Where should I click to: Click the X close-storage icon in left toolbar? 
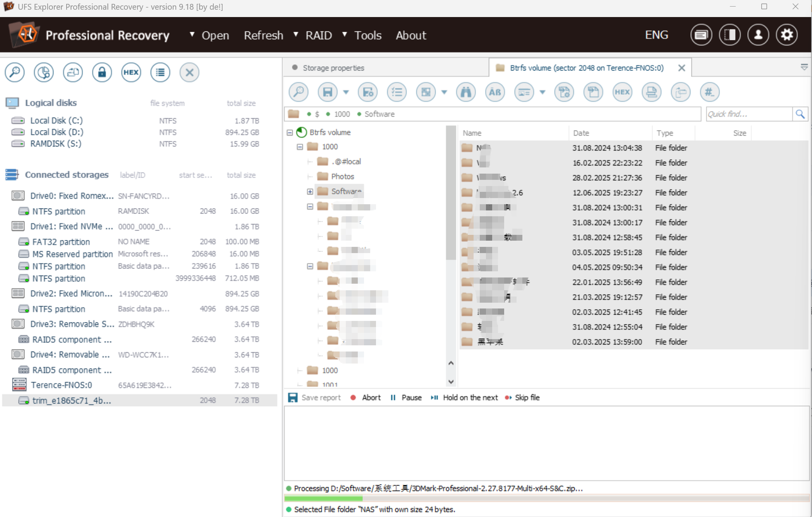(x=189, y=72)
